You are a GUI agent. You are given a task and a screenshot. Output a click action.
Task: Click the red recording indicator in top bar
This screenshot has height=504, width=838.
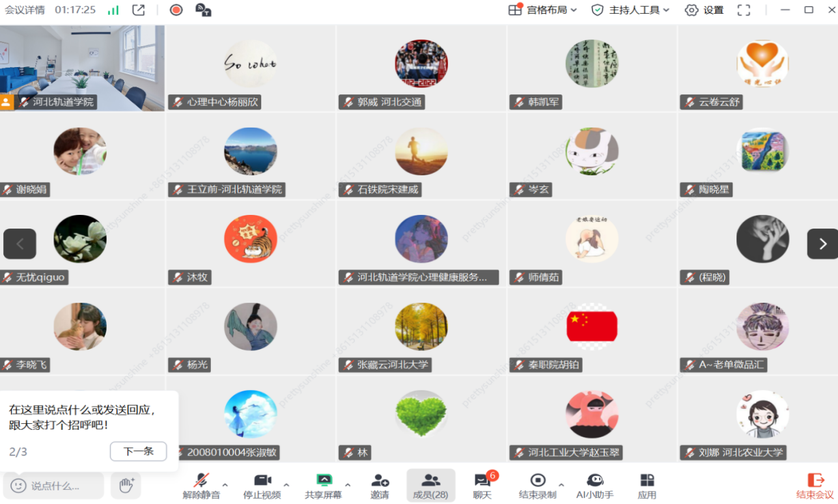pos(176,10)
